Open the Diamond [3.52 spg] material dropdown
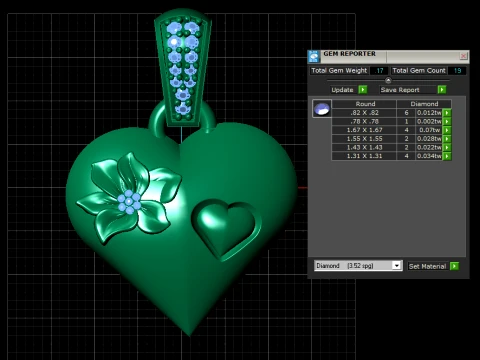 [358, 266]
